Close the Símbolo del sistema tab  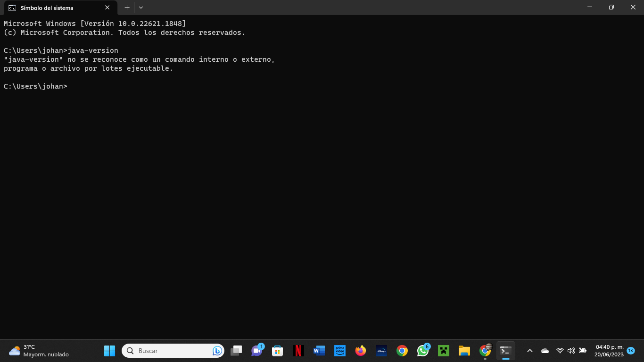tap(107, 8)
